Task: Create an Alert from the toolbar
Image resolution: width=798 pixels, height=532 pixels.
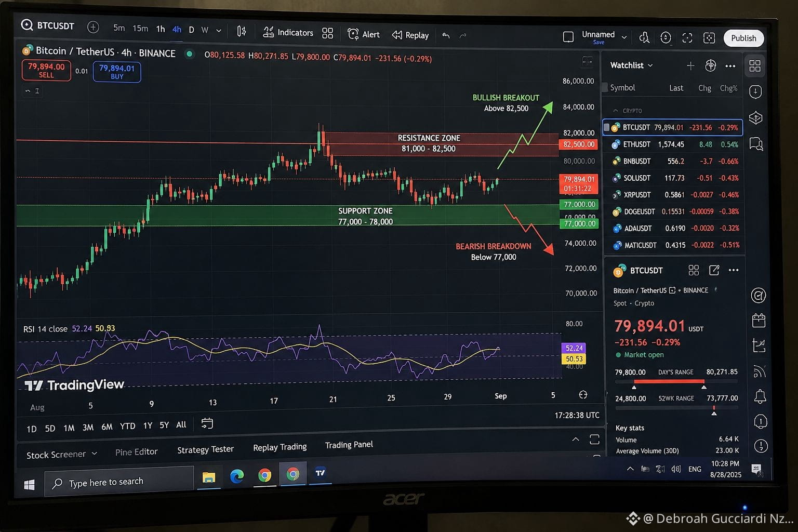Action: pos(364,34)
